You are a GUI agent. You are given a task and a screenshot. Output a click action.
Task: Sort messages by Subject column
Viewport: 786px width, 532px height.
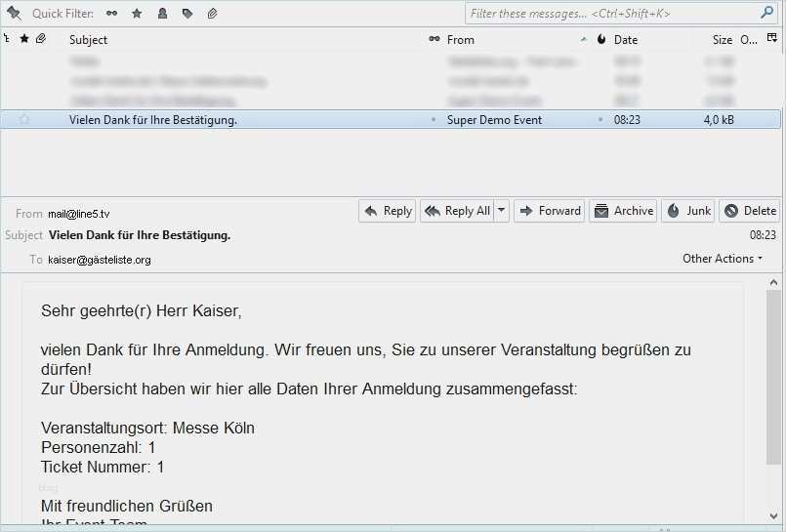(88, 40)
